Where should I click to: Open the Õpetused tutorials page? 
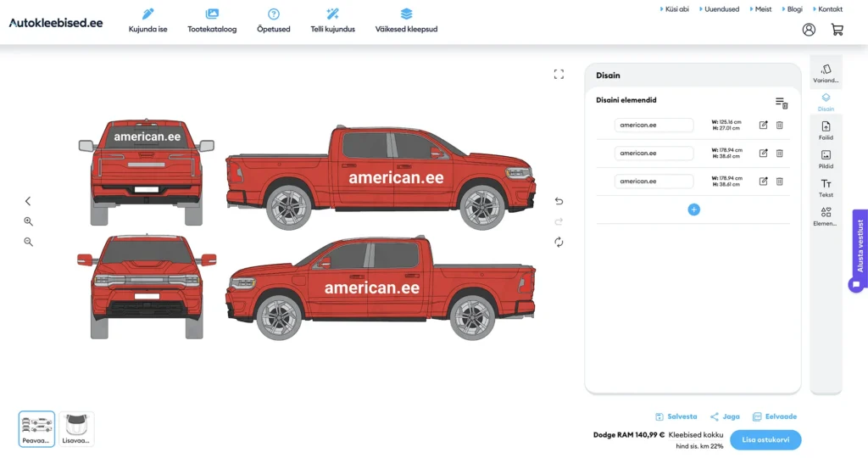(x=274, y=20)
